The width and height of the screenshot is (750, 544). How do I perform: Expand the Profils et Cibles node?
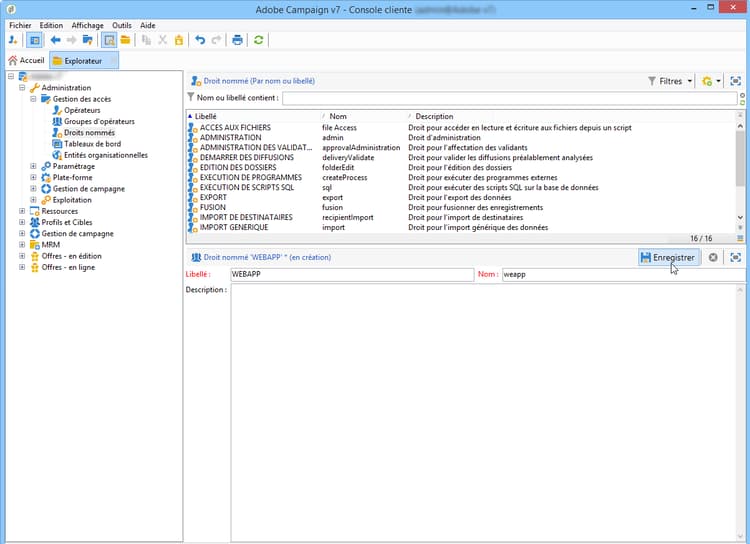pyautogui.click(x=22, y=222)
